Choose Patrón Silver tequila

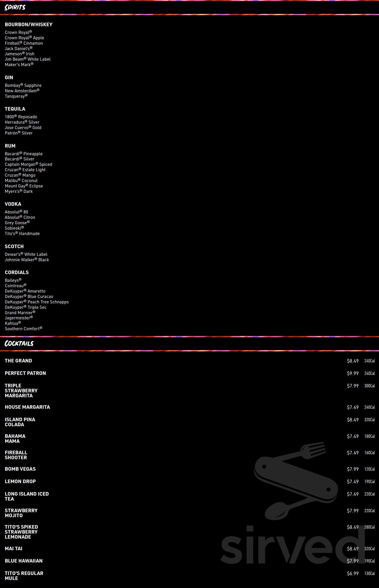coord(19,133)
